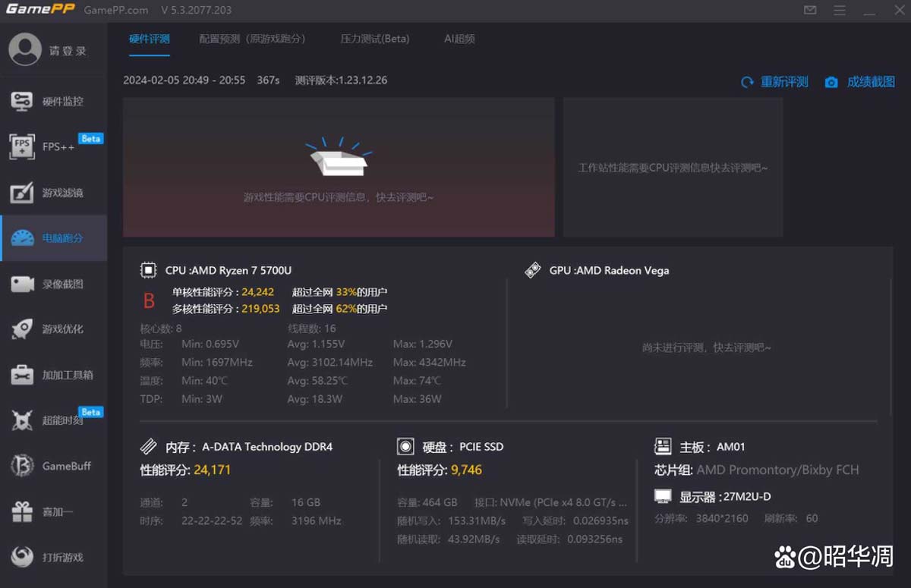Select the 超能时刻 sidebar icon
The image size is (911, 588).
[x=22, y=420]
